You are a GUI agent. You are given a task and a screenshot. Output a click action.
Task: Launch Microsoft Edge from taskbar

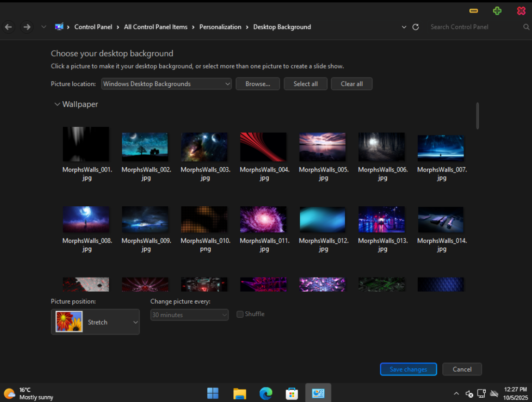point(266,393)
